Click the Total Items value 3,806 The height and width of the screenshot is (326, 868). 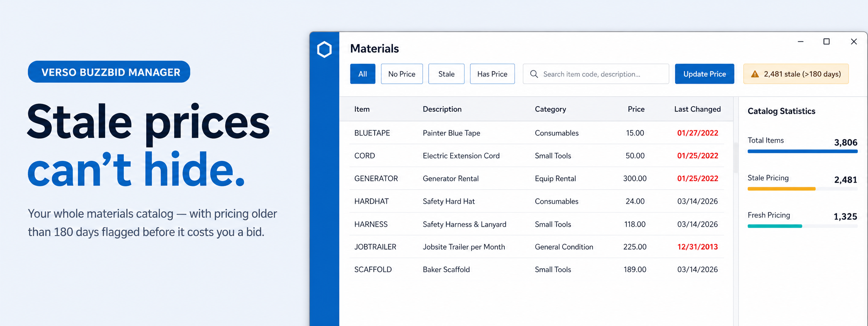pos(846,143)
